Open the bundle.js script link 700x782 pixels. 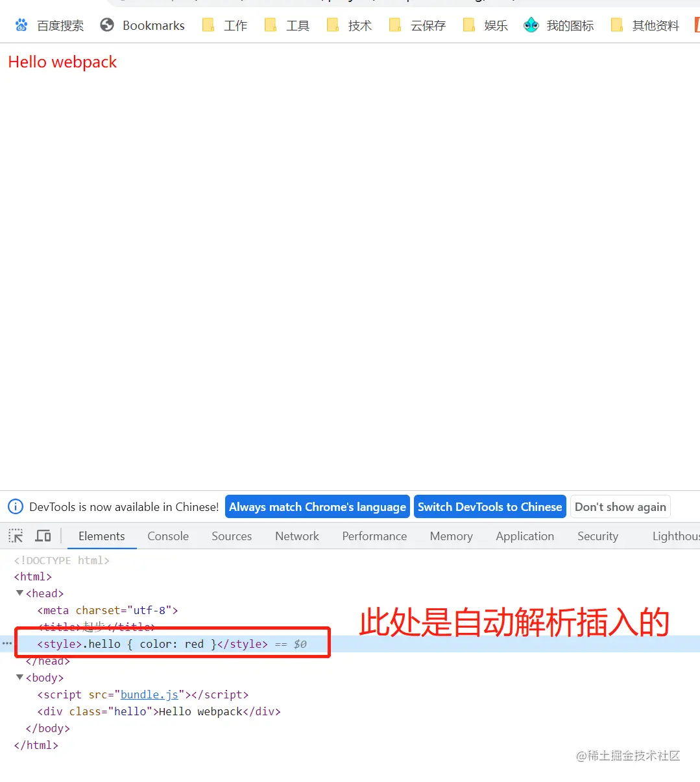149,694
